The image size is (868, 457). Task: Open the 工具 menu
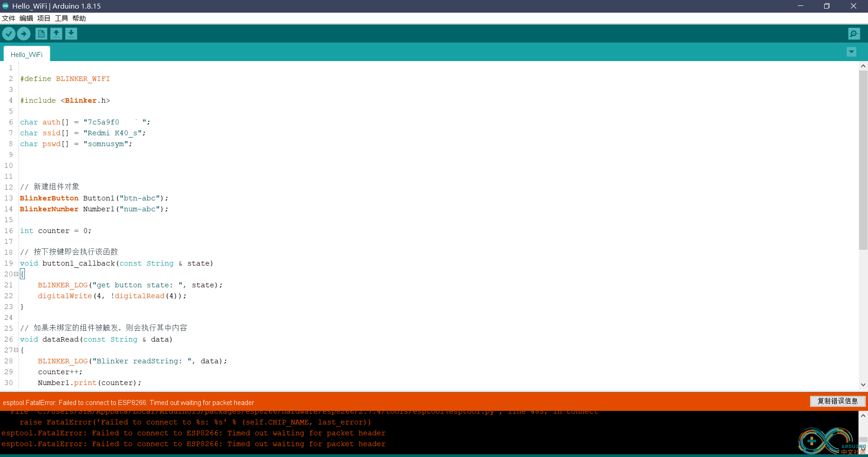[x=61, y=19]
